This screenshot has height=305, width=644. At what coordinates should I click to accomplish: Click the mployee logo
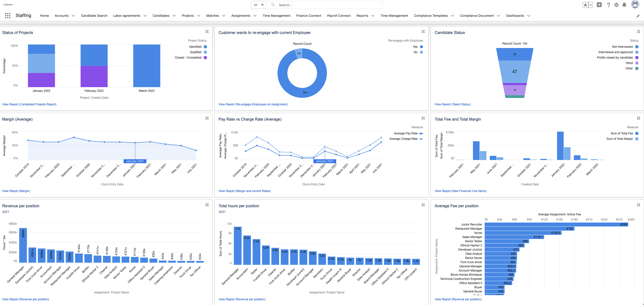tap(8, 4)
